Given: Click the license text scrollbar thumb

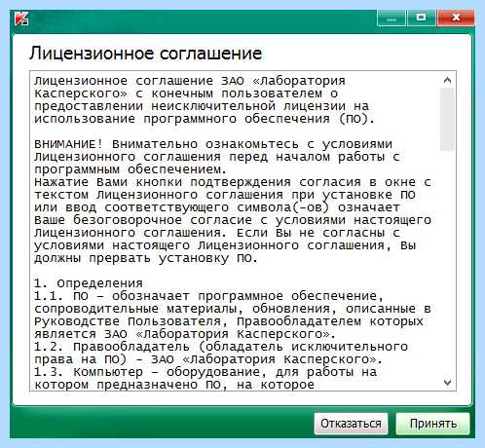Looking at the screenshot, I should click(x=447, y=120).
